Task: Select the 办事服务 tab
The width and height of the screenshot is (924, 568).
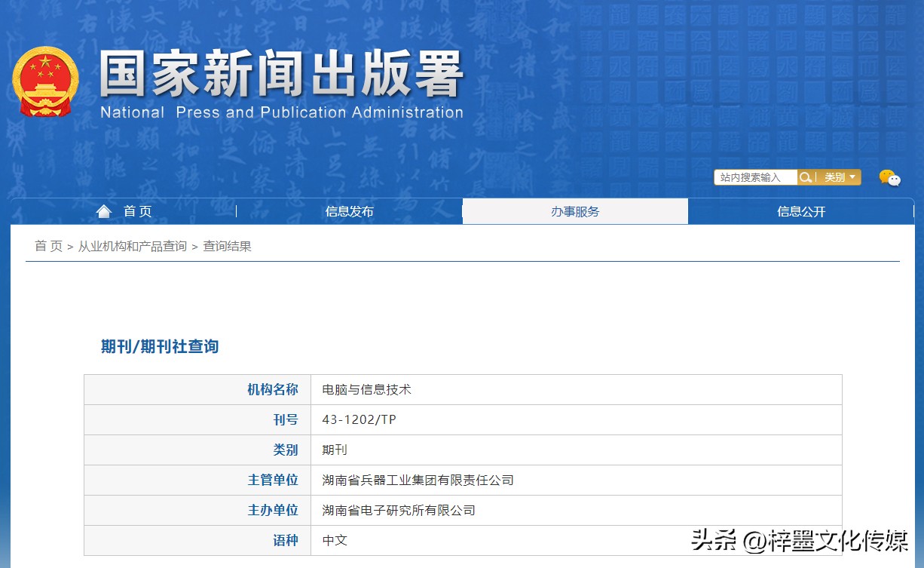Action: (x=575, y=212)
